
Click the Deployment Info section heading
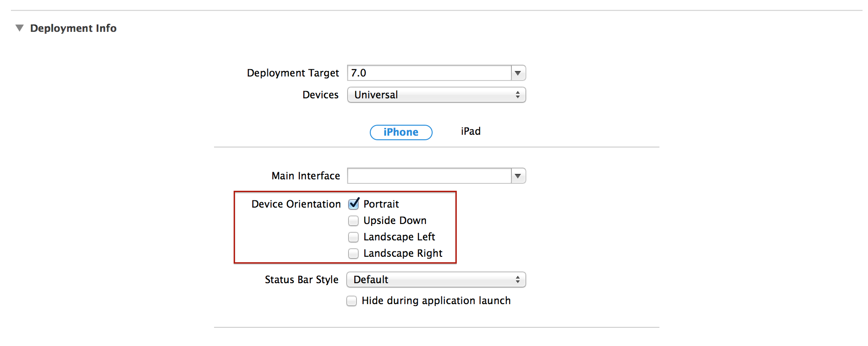[x=73, y=28]
